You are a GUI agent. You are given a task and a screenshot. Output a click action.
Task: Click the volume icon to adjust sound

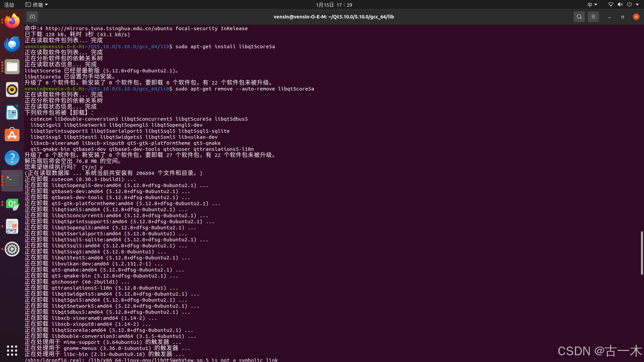[620, 5]
